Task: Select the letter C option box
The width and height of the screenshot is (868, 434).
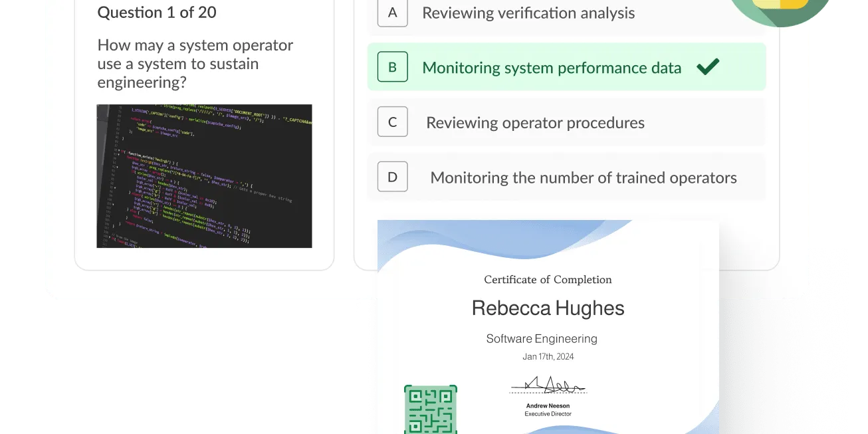Action: tap(392, 122)
